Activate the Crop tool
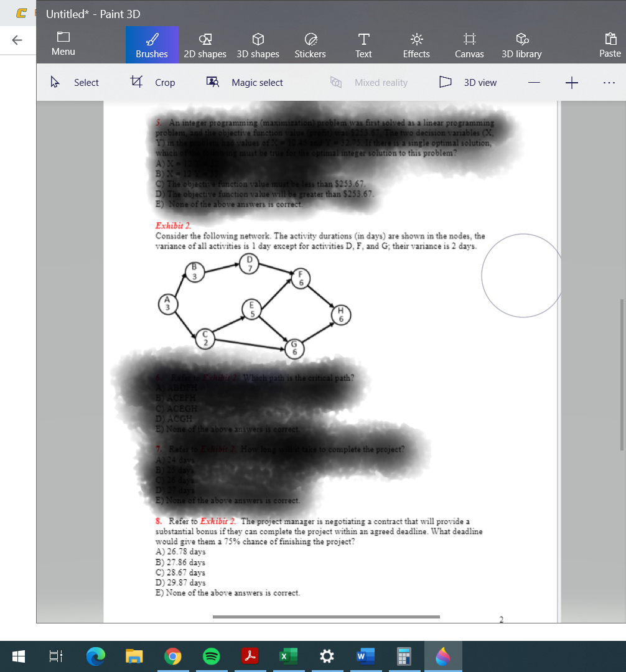The height and width of the screenshot is (672, 626). pyautogui.click(x=152, y=82)
